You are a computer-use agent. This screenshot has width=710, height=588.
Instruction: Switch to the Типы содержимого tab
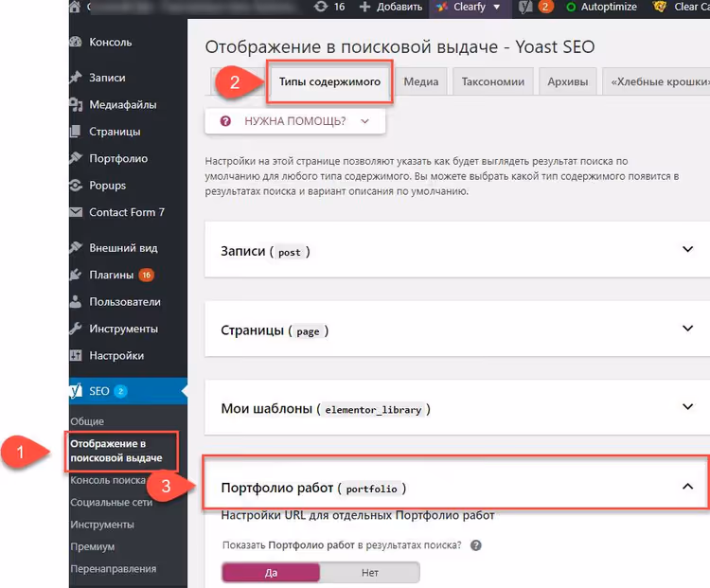[x=329, y=81]
